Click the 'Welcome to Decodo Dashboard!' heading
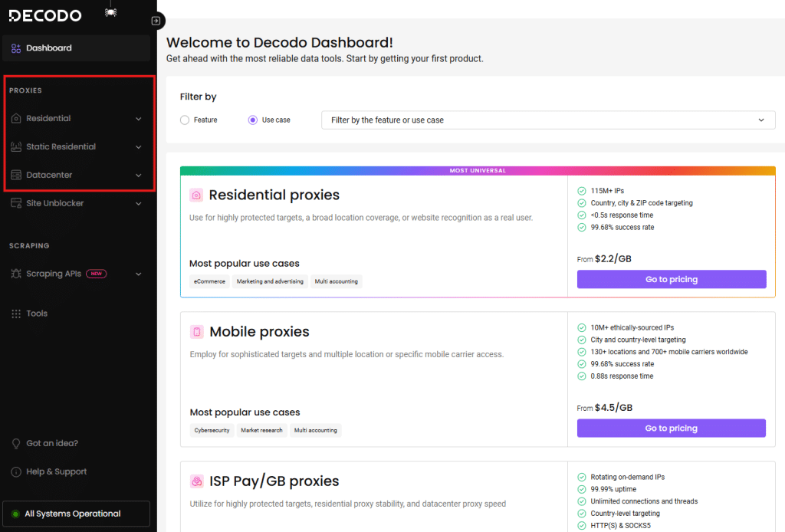 pos(280,42)
